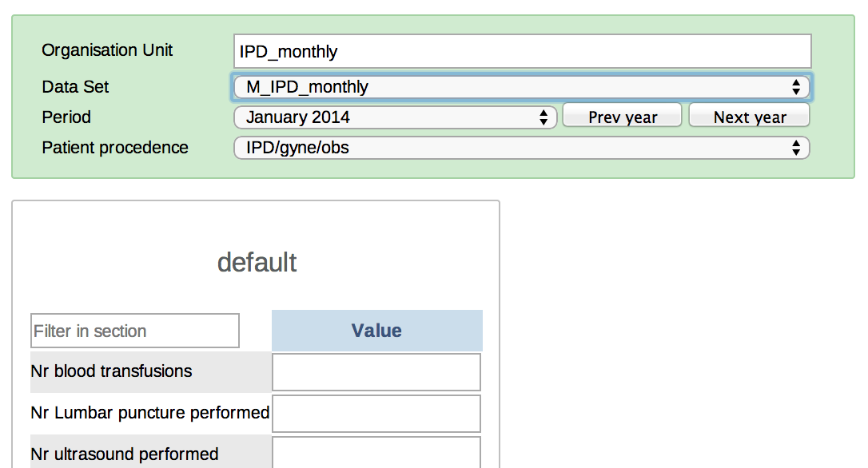Select the Nr ultrasound performed row label
This screenshot has height=468, width=868.
point(124,454)
